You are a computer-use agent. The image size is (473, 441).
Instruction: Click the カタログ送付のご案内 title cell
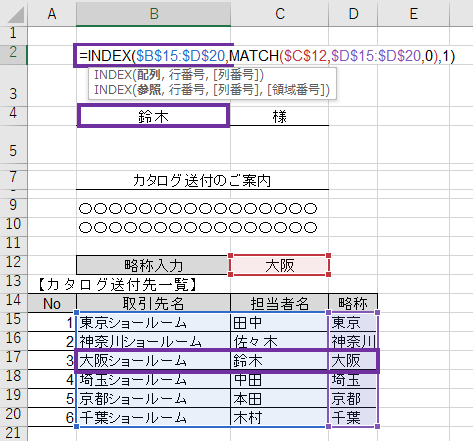click(x=202, y=180)
